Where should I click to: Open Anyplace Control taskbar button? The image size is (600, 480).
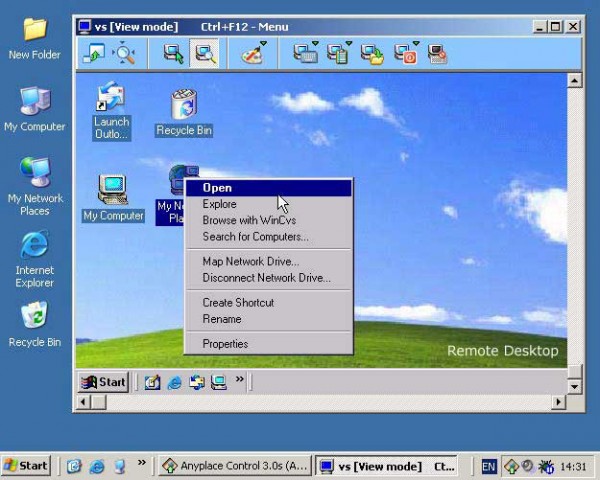(x=235, y=466)
